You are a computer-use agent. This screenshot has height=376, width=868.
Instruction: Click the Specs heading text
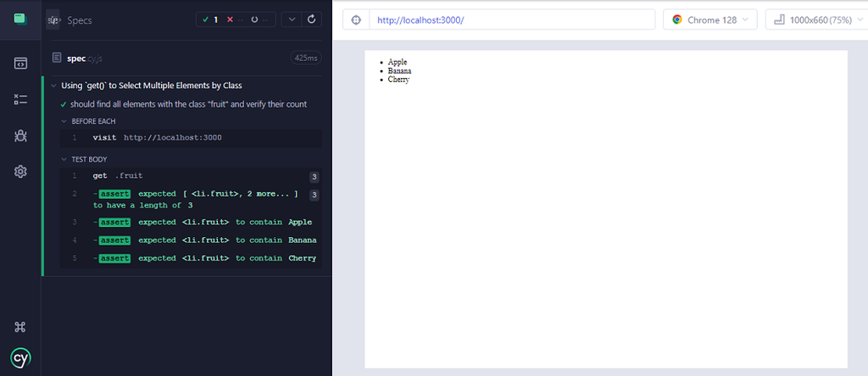[79, 20]
